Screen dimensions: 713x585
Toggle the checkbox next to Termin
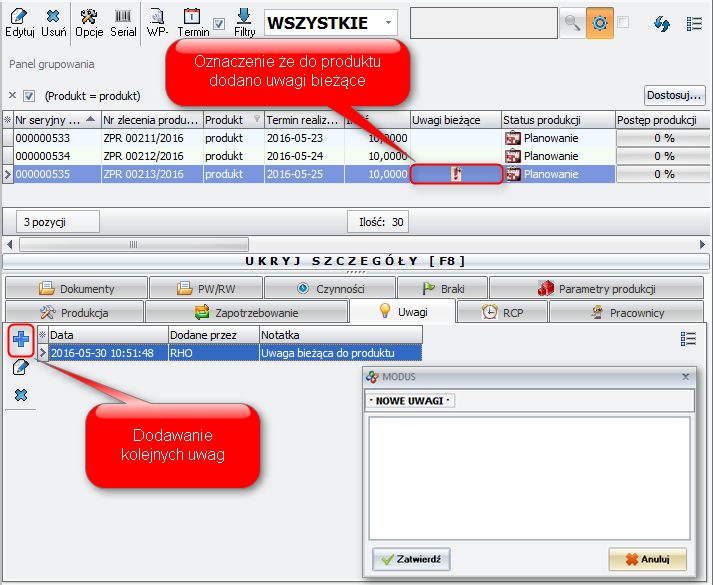[219, 24]
